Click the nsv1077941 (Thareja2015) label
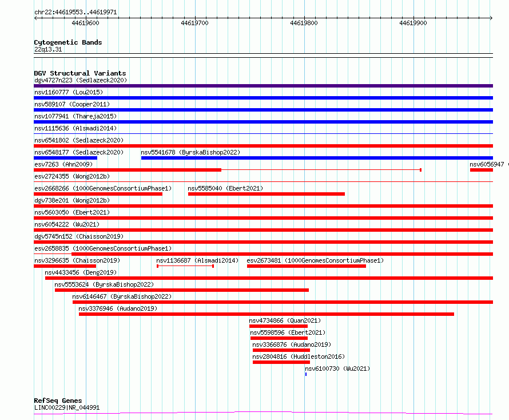The height and width of the screenshot is (420, 509). click(x=75, y=116)
